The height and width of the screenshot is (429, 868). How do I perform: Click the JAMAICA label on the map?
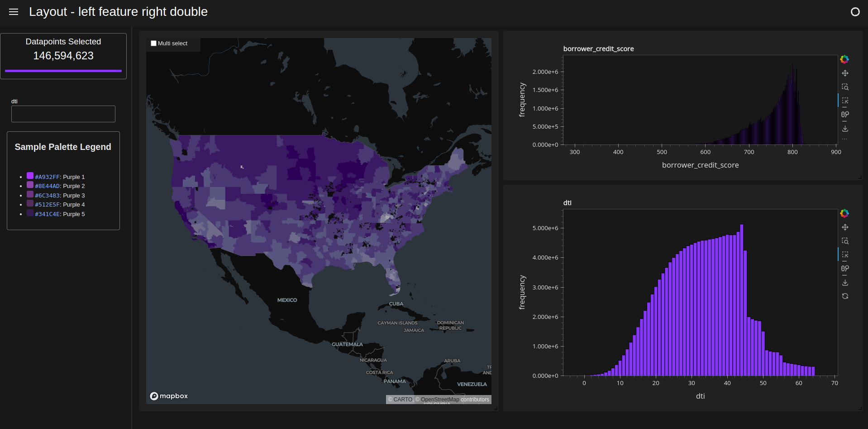(414, 330)
